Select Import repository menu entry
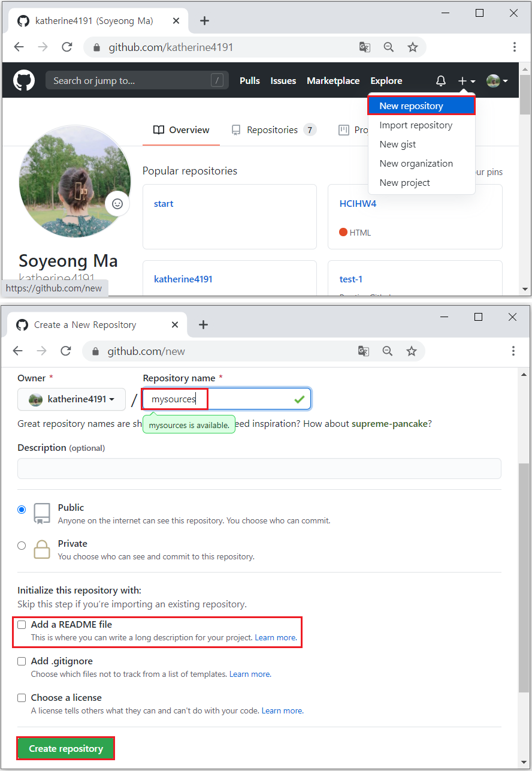The height and width of the screenshot is (771, 532). click(x=422, y=125)
